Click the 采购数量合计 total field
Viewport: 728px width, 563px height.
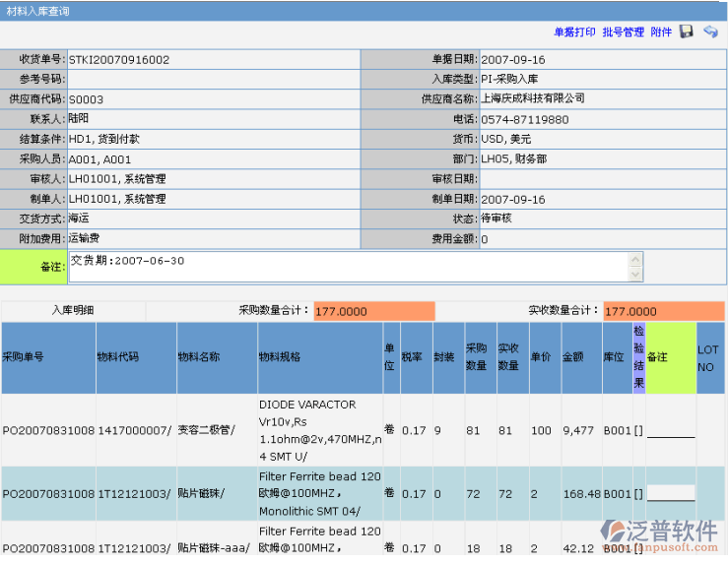(374, 311)
